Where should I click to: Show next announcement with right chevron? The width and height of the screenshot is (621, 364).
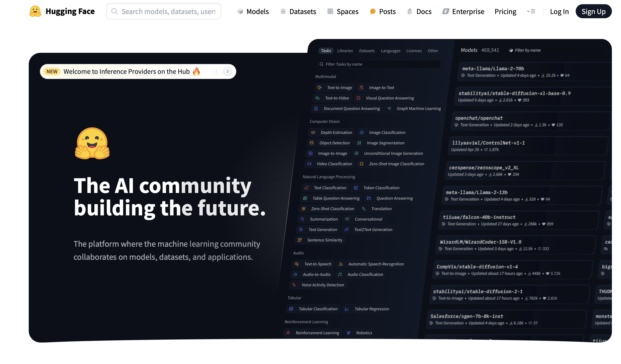(x=228, y=71)
